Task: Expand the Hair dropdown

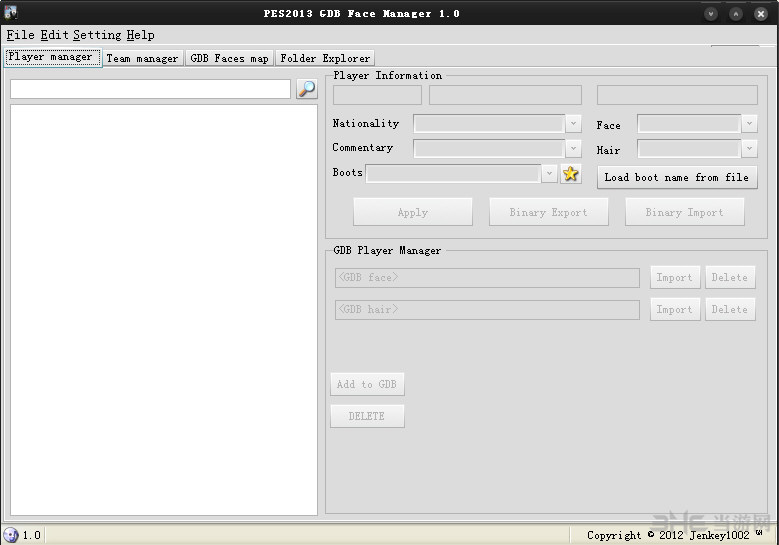Action: [749, 148]
